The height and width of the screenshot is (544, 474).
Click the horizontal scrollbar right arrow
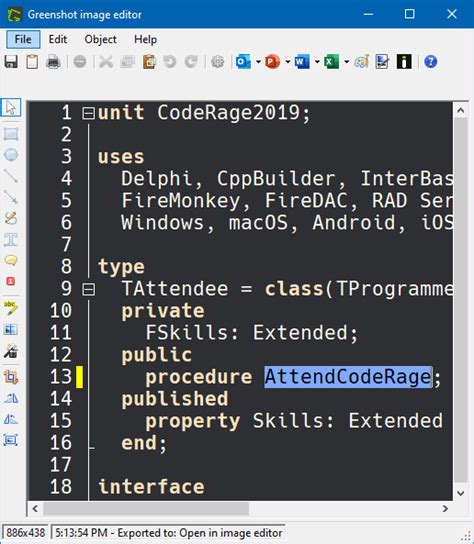[x=446, y=509]
